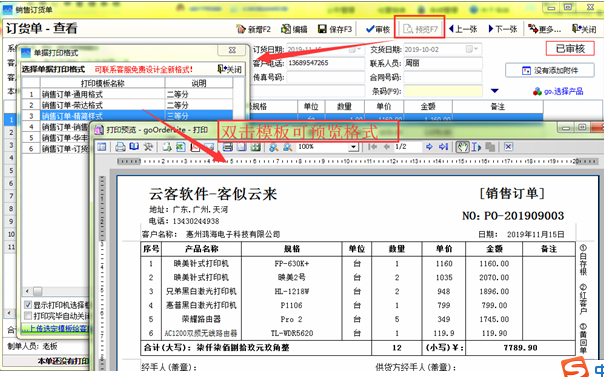Click the export document icon

tap(167, 147)
